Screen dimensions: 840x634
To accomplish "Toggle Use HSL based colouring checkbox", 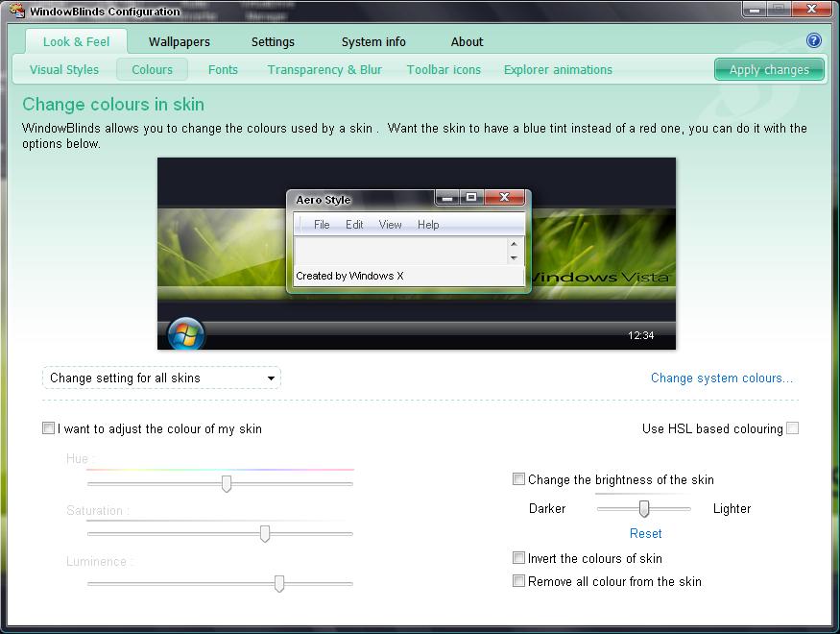I will coord(792,428).
